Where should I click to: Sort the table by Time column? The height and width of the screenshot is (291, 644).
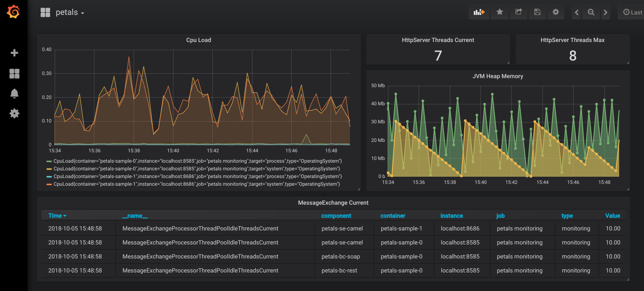pyautogui.click(x=57, y=216)
